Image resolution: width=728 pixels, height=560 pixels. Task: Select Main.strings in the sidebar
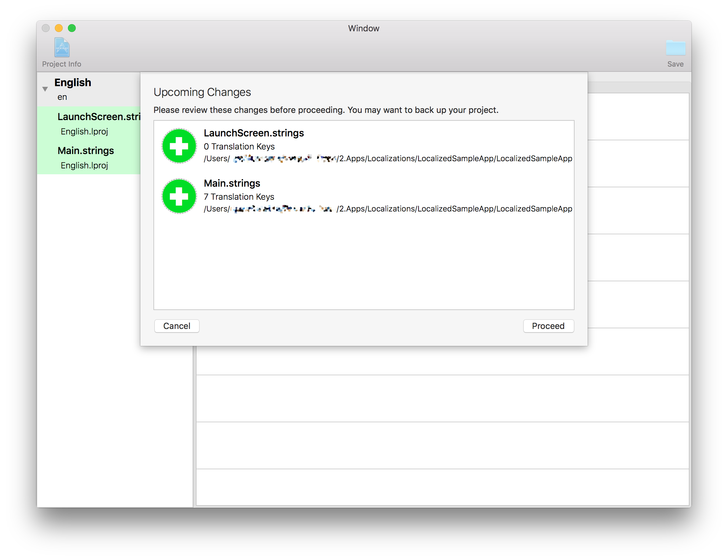pos(86,151)
